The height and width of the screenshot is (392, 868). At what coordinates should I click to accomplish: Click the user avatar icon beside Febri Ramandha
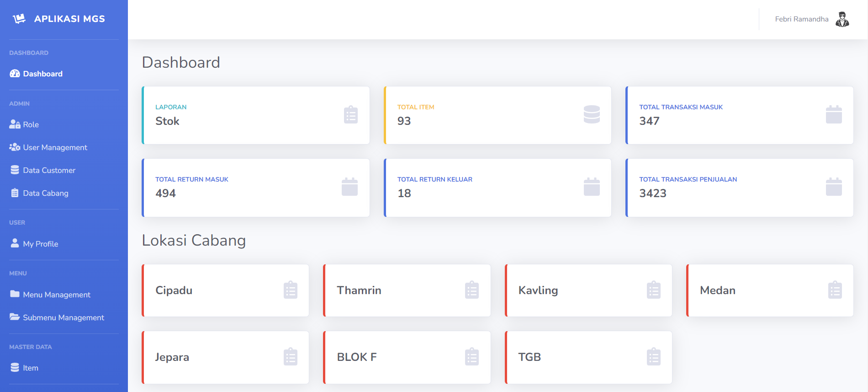pyautogui.click(x=842, y=19)
